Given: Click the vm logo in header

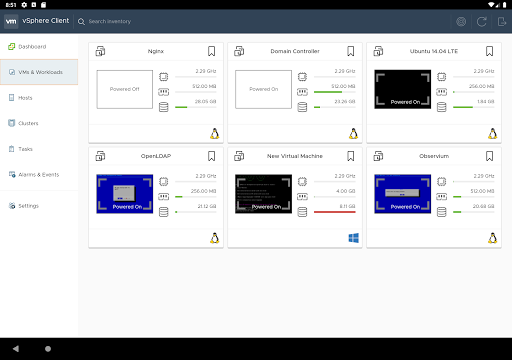Looking at the screenshot, I should tap(11, 21).
